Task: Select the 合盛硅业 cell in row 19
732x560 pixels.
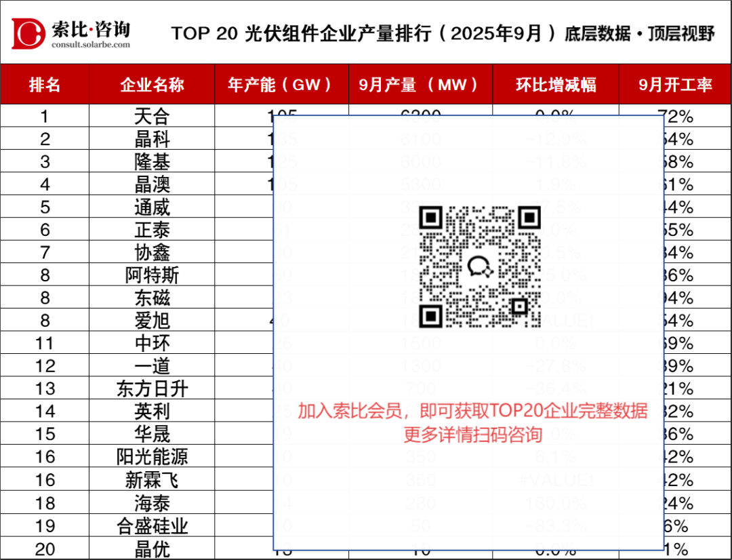Action: click(152, 526)
